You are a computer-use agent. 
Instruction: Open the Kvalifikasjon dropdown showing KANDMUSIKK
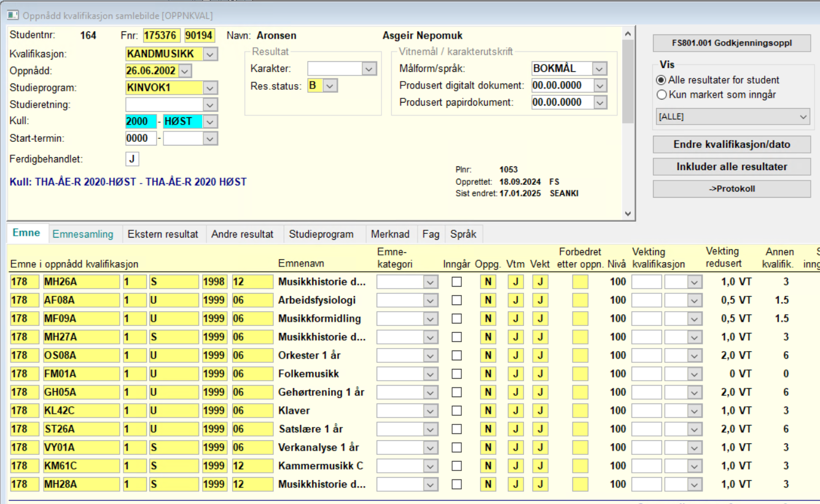point(210,54)
